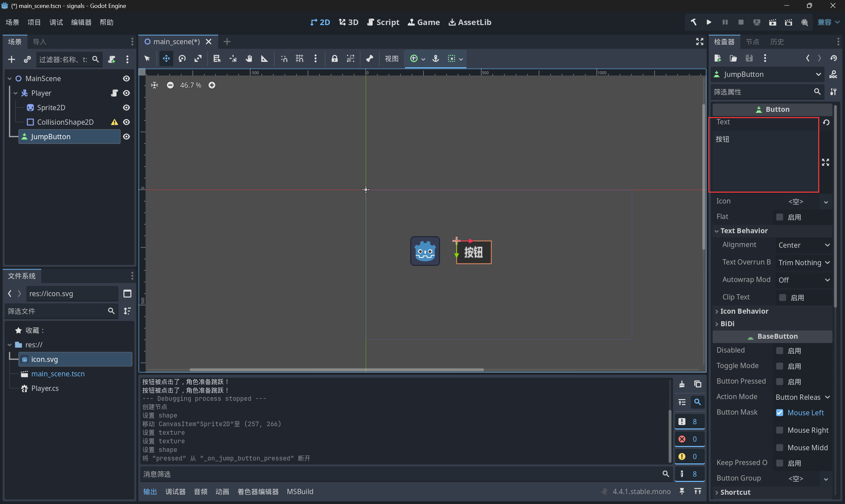This screenshot has width=845, height=504.
Task: Choose the Pan Mode hand tool
Action: [249, 59]
